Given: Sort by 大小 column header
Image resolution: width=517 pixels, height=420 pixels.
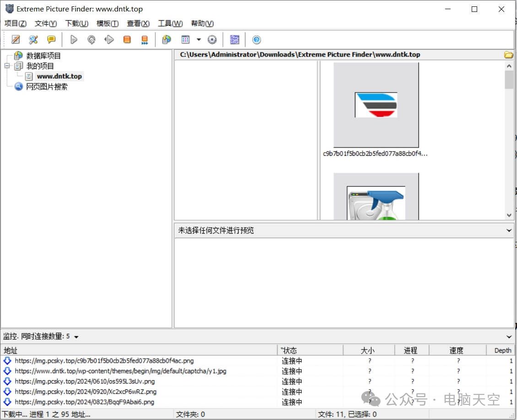Looking at the screenshot, I should (369, 350).
